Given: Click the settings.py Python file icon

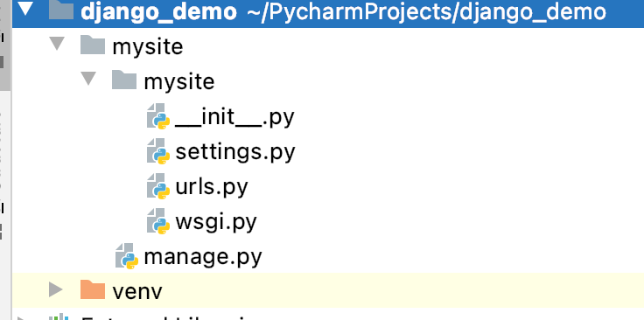Looking at the screenshot, I should tap(158, 151).
